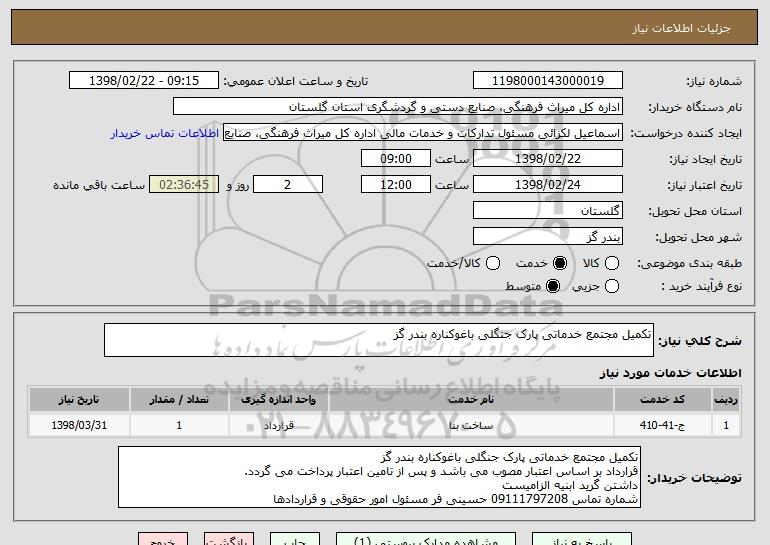Click the ساعت باقی مانده label

coord(99,185)
